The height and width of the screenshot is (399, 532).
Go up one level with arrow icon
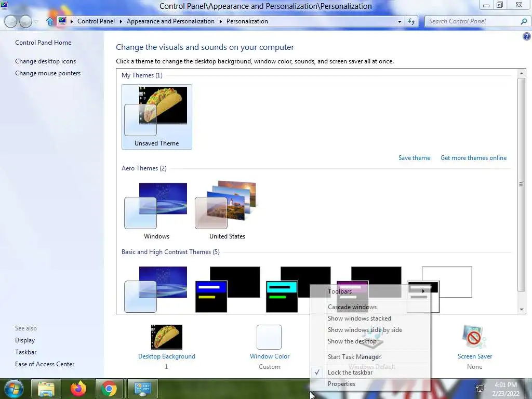click(50, 21)
